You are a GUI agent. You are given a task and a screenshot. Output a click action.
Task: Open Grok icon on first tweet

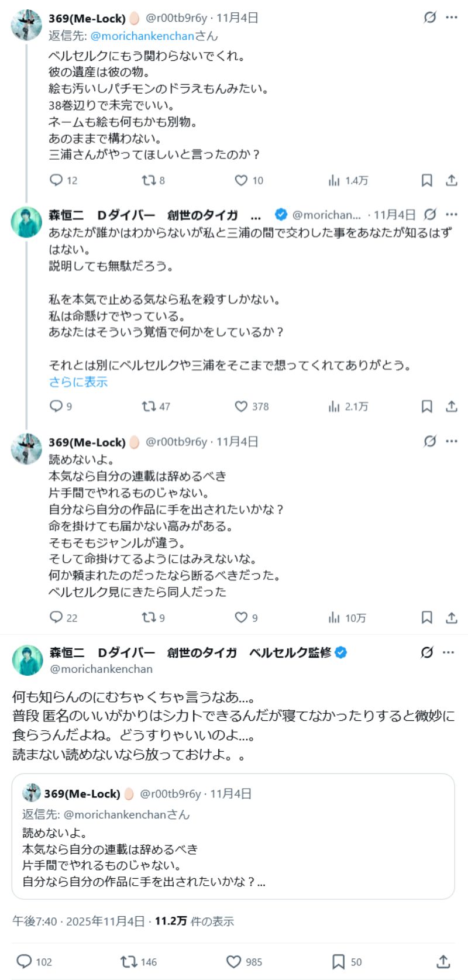pyautogui.click(x=430, y=18)
